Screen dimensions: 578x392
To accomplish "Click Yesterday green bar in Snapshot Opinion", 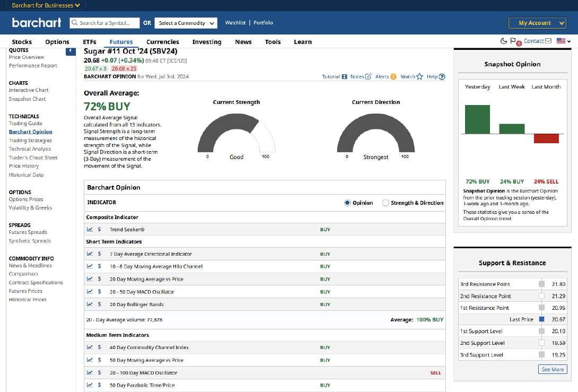I will click(477, 119).
